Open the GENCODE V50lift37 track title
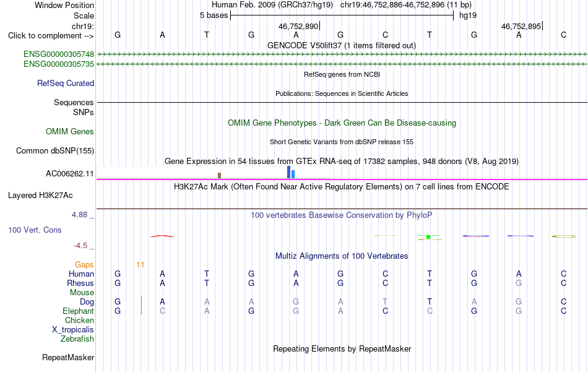The width and height of the screenshot is (588, 372). [342, 45]
